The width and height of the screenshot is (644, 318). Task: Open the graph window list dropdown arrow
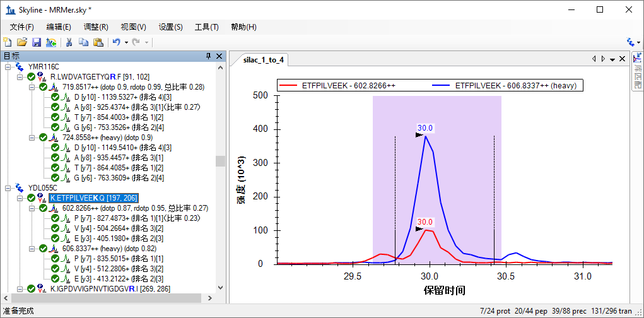point(612,59)
